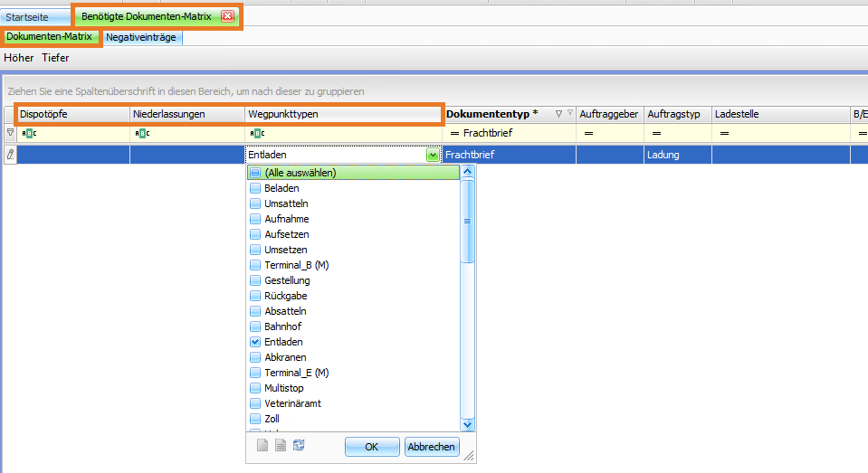Click the filter operator icon under Dispotöpfe
The image size is (868, 473).
click(29, 134)
